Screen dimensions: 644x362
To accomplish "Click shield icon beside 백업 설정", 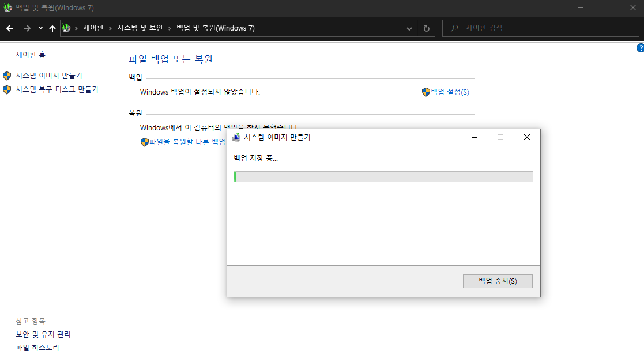I will 426,92.
